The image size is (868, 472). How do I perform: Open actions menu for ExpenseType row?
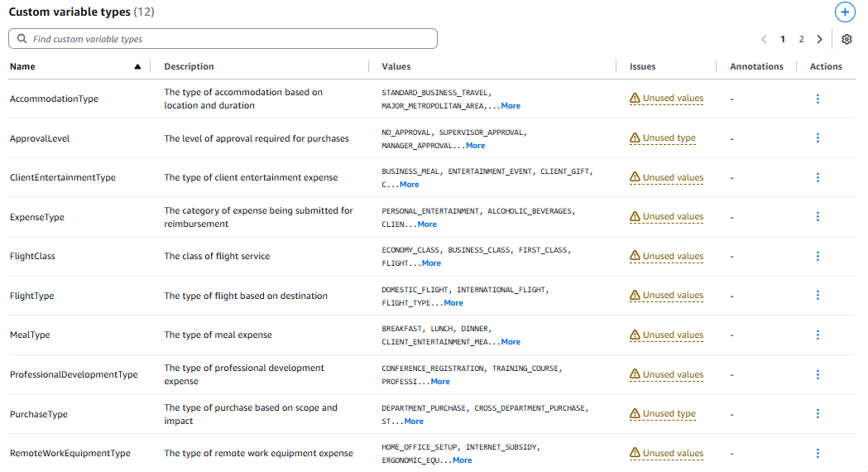pyautogui.click(x=818, y=217)
